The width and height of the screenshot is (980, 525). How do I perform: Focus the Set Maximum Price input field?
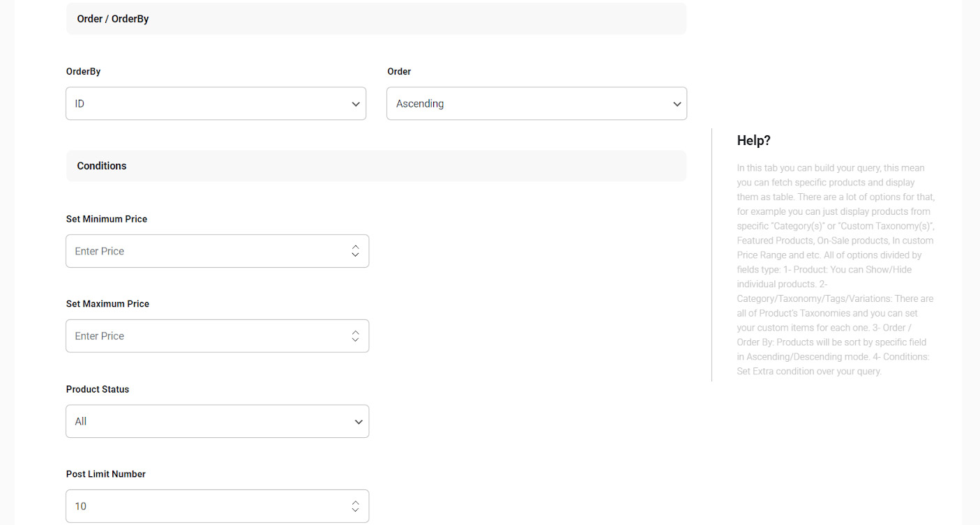point(206,336)
